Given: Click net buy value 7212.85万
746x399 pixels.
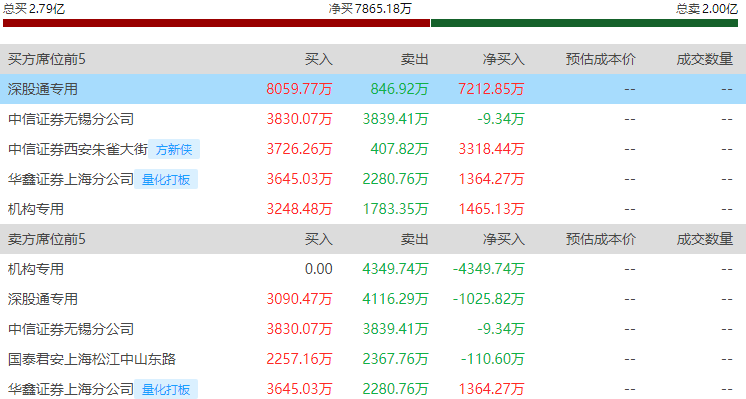Looking at the screenshot, I should coord(491,89).
